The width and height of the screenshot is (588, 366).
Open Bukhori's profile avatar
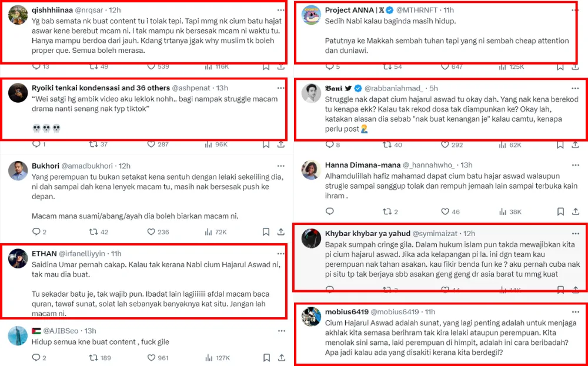pos(17,171)
